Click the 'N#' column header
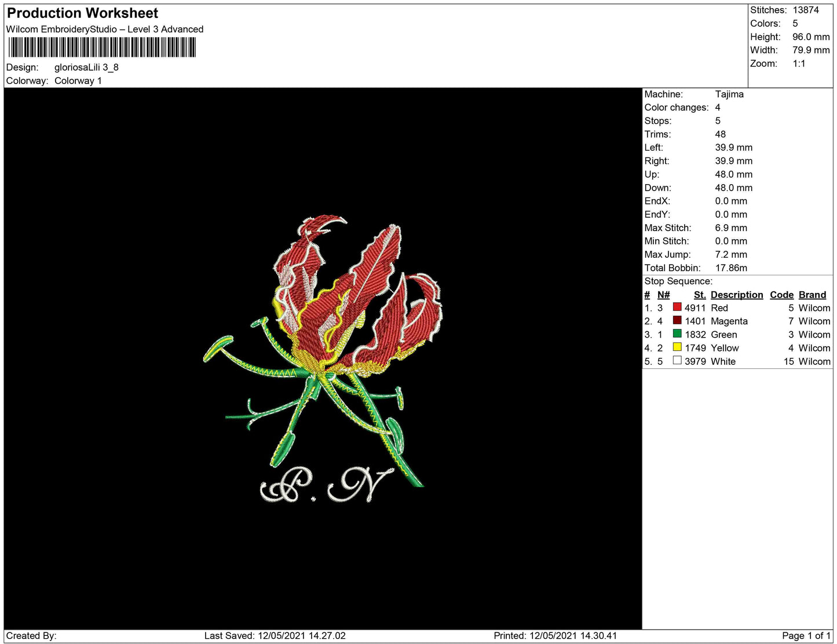Screen dimensions: 837x644 point(663,294)
